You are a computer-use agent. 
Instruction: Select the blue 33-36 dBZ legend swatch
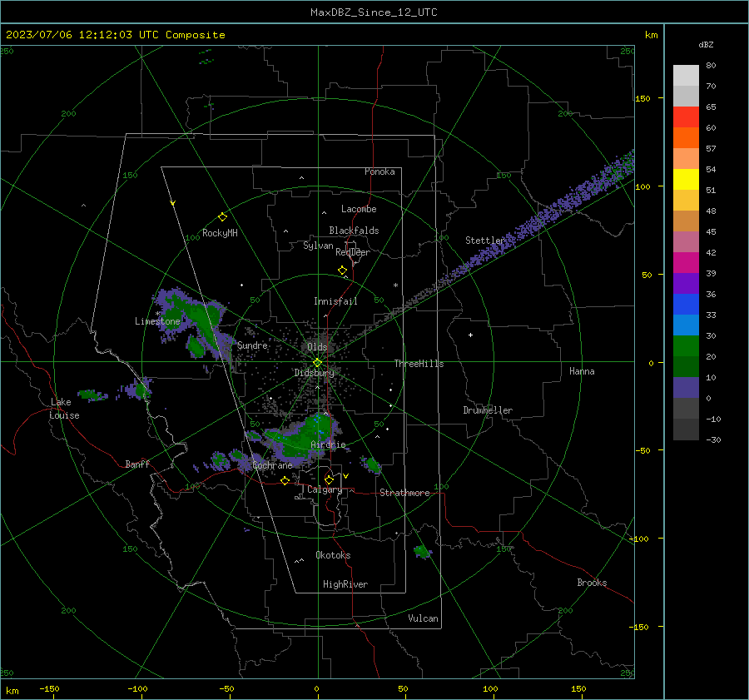(x=686, y=305)
